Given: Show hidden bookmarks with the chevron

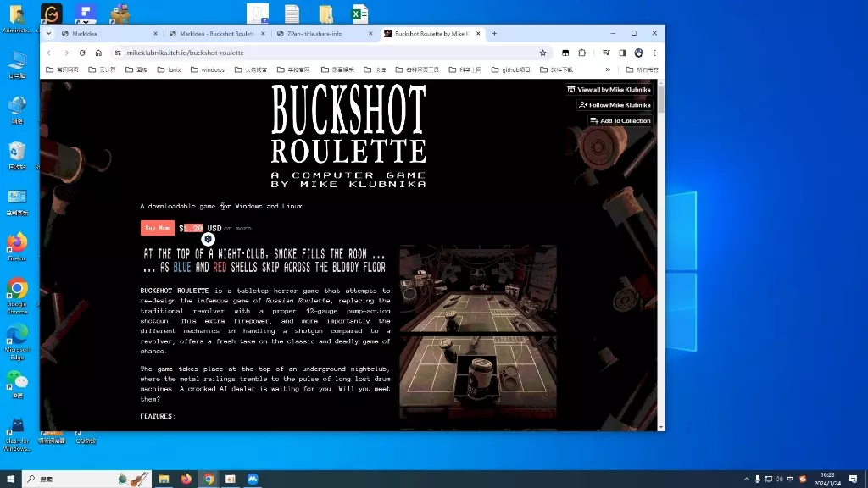Looking at the screenshot, I should pos(608,69).
